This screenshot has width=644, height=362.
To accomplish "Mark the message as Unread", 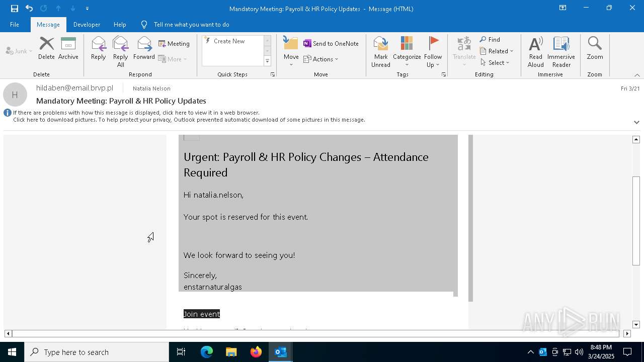I will click(381, 51).
